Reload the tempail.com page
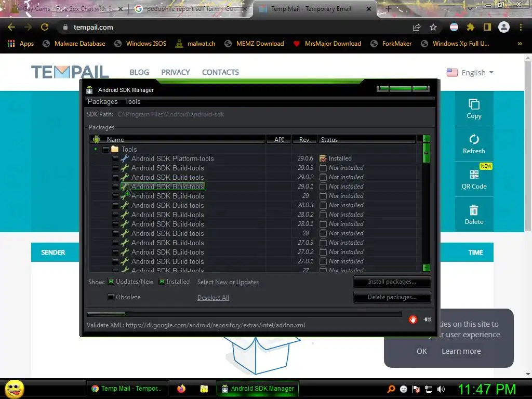532x399 pixels. (x=45, y=27)
